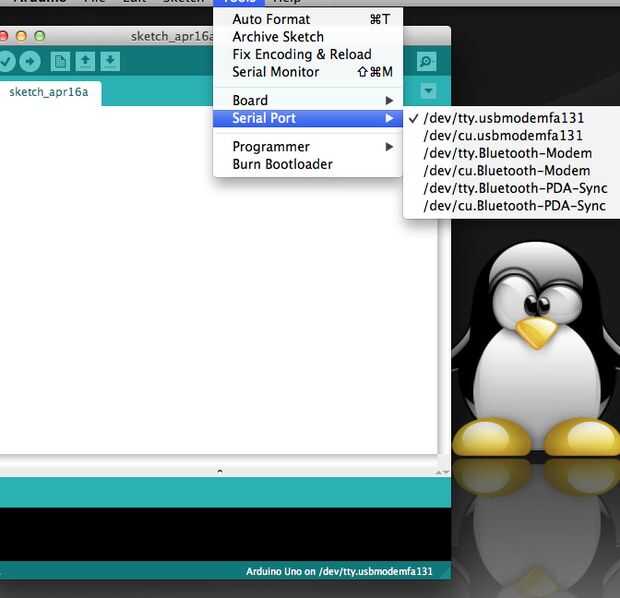Select /dev/tty.Bluetooth-PDA-Sync serial port

coord(512,188)
